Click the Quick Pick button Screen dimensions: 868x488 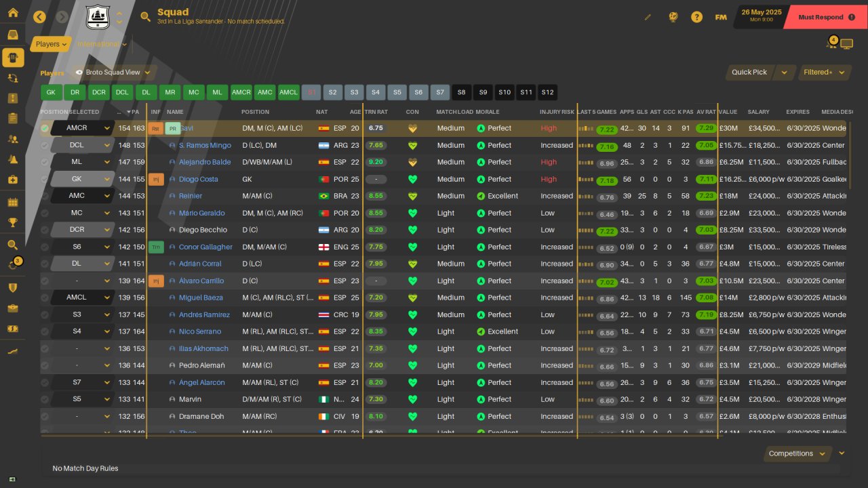(749, 73)
